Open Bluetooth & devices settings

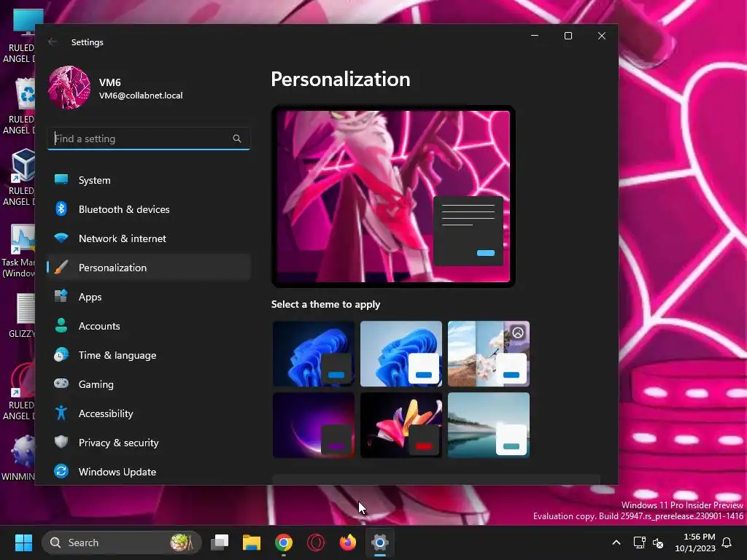[149, 209]
